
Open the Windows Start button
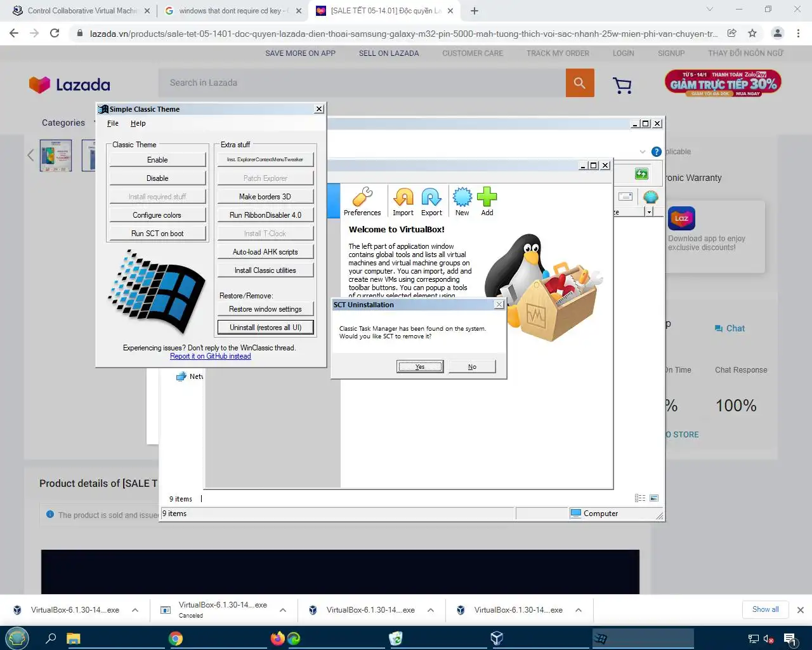17,638
